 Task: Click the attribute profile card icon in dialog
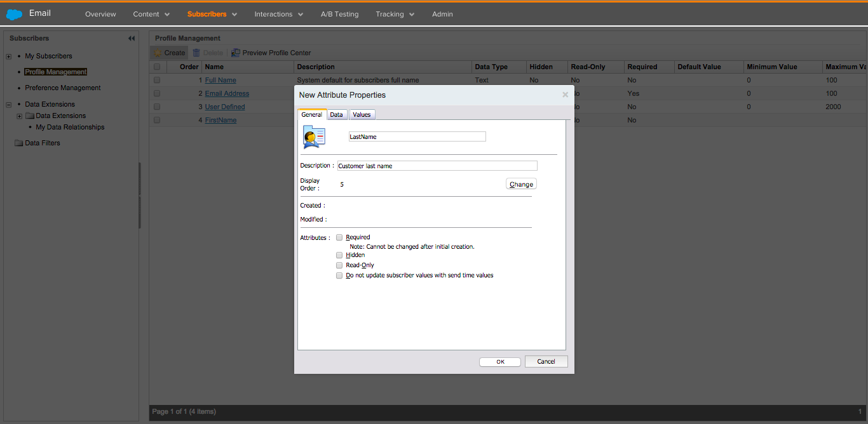click(x=314, y=137)
